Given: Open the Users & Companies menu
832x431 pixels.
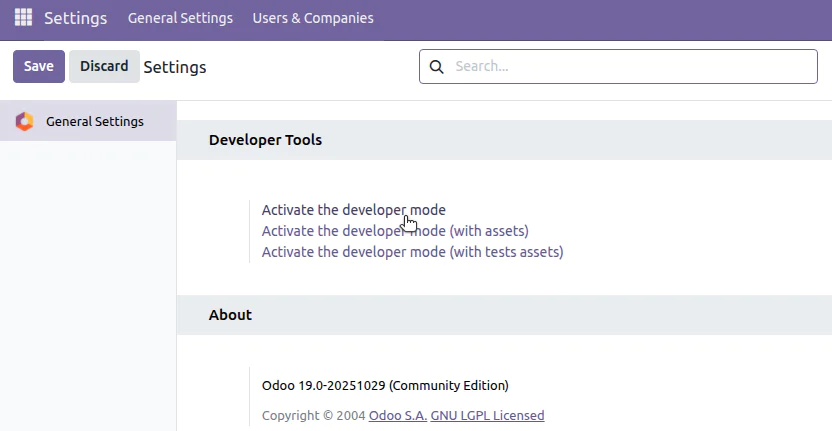Looking at the screenshot, I should pyautogui.click(x=313, y=18).
